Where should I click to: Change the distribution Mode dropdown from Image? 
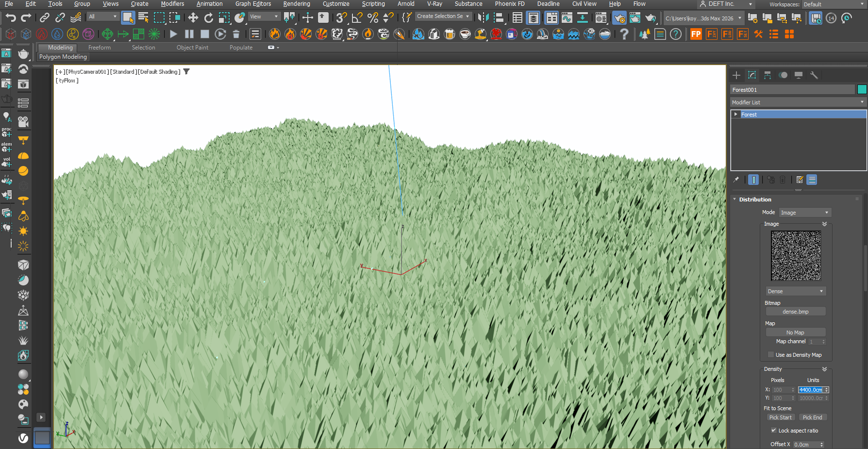coord(805,212)
